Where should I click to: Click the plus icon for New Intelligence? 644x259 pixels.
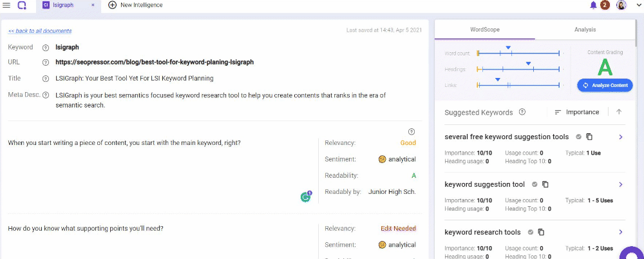click(111, 5)
